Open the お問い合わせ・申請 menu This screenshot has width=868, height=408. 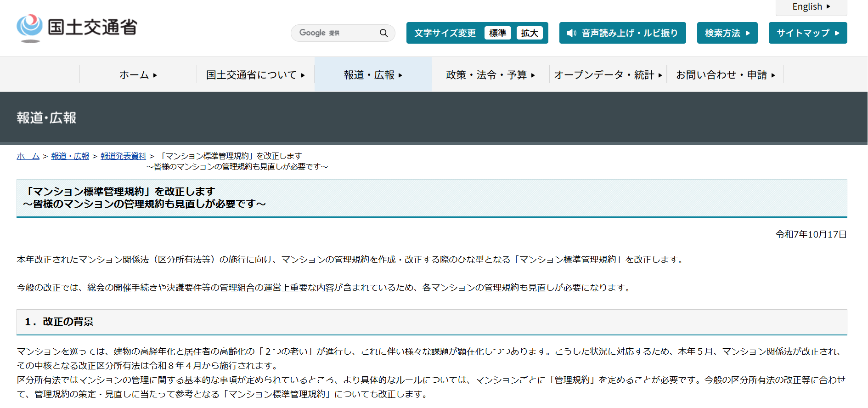click(x=725, y=75)
